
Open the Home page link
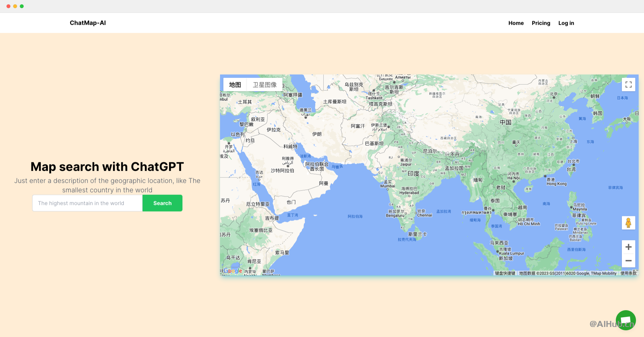[x=516, y=23]
